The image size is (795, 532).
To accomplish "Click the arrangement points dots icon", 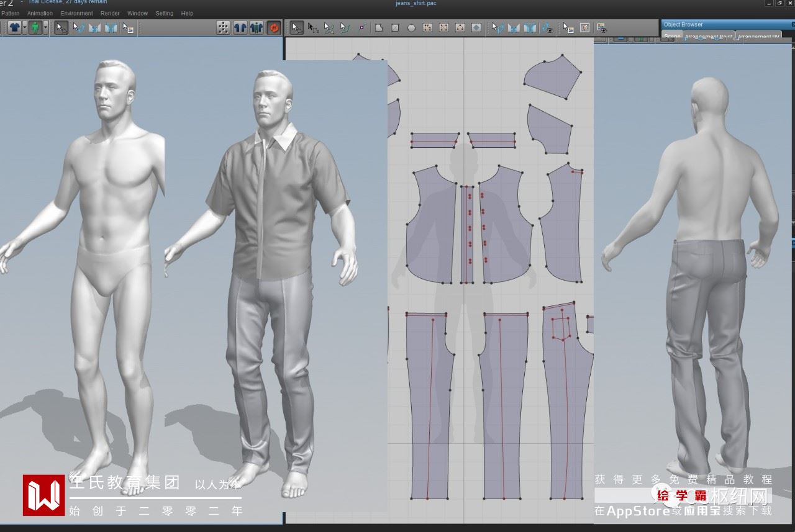I will coord(223,28).
